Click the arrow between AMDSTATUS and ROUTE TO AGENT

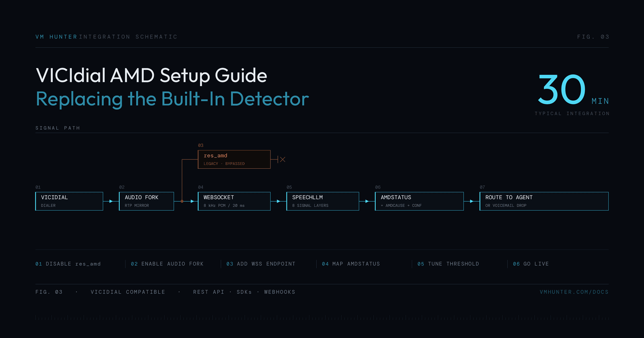coord(472,201)
